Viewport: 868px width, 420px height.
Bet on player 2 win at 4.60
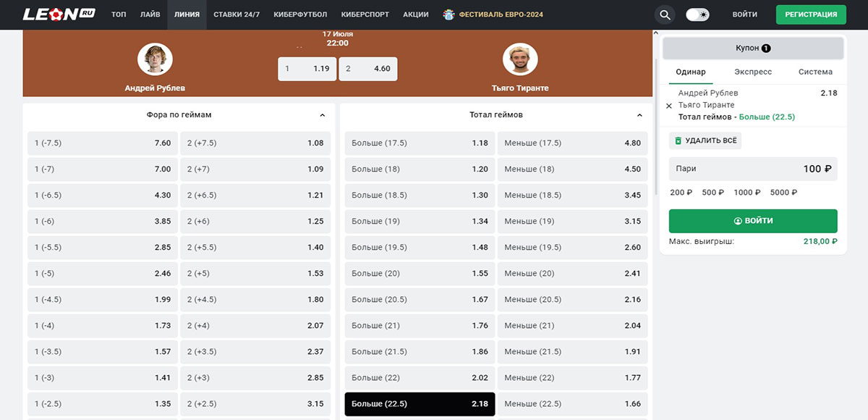click(x=368, y=69)
